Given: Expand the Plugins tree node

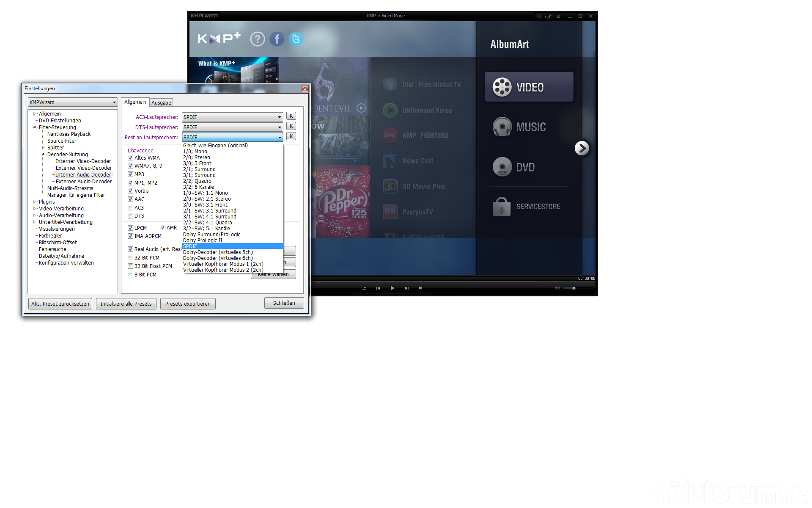Looking at the screenshot, I should [x=35, y=202].
